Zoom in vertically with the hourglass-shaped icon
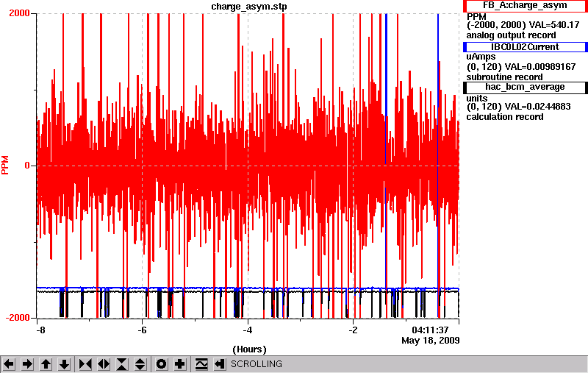588x373 pixels. pyautogui.click(x=122, y=364)
